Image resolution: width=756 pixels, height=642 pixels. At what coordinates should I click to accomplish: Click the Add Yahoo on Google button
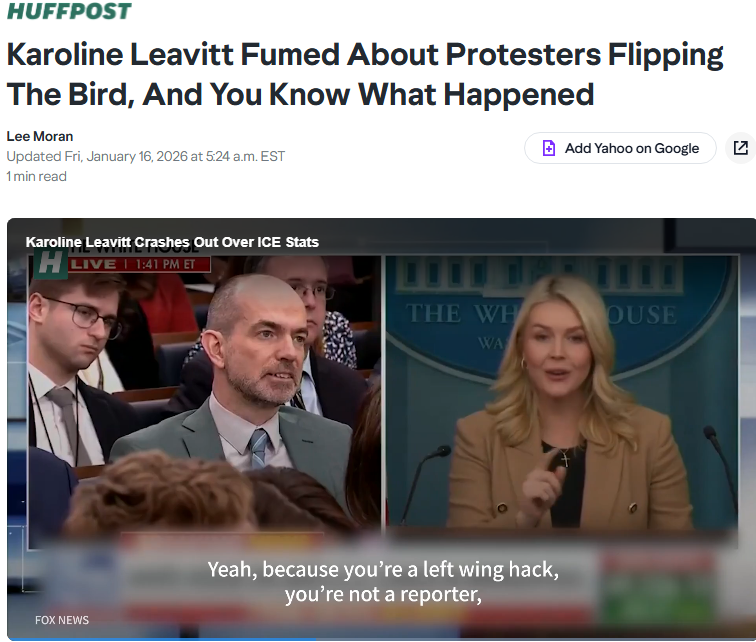[x=620, y=148]
